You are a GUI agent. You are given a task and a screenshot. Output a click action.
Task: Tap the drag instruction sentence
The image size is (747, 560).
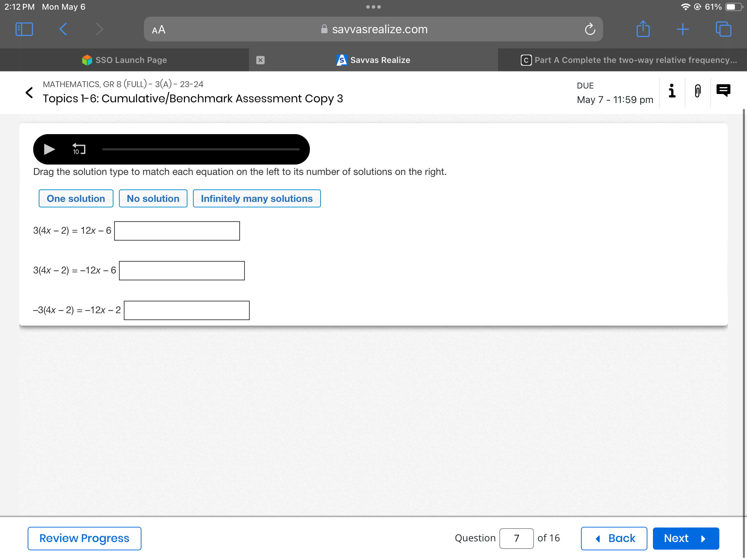click(x=240, y=172)
